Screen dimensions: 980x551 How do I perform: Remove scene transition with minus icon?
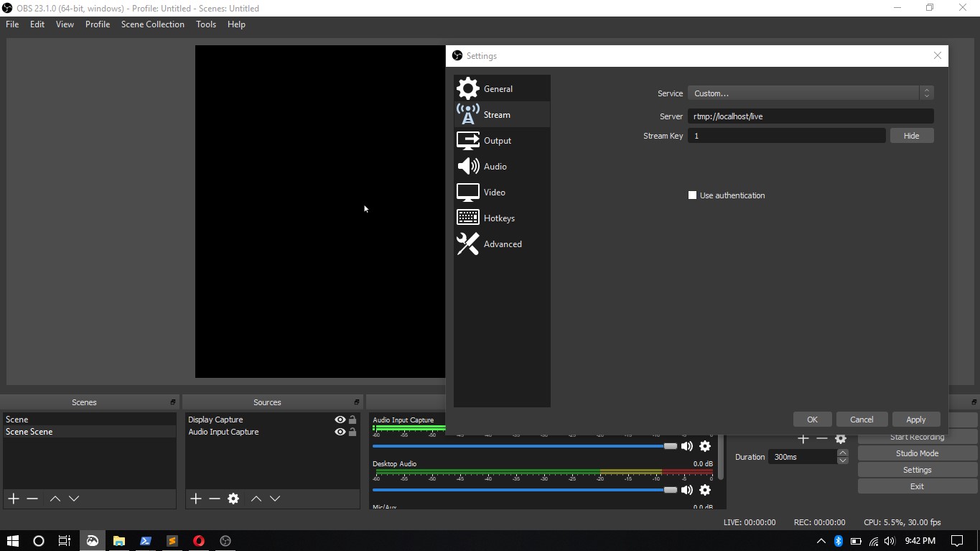coord(822,438)
